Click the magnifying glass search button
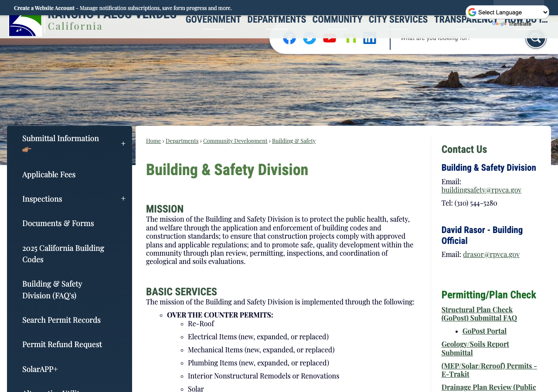Screen dimensions: 558x392 click(536, 38)
